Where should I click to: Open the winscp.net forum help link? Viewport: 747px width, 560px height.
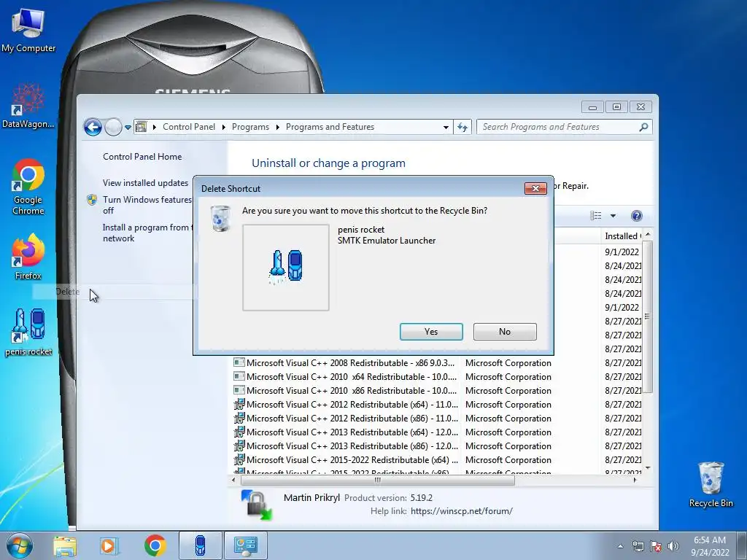(x=461, y=511)
